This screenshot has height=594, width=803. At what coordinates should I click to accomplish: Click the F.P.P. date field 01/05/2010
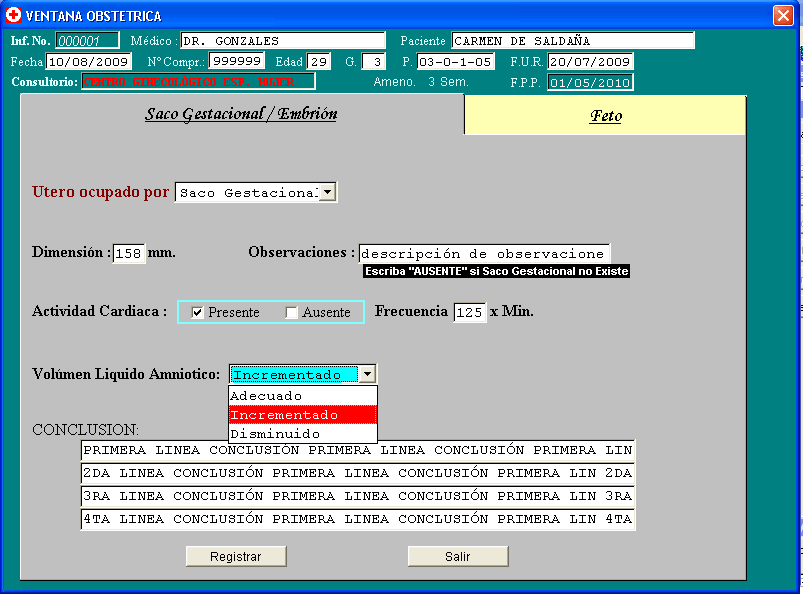point(590,82)
